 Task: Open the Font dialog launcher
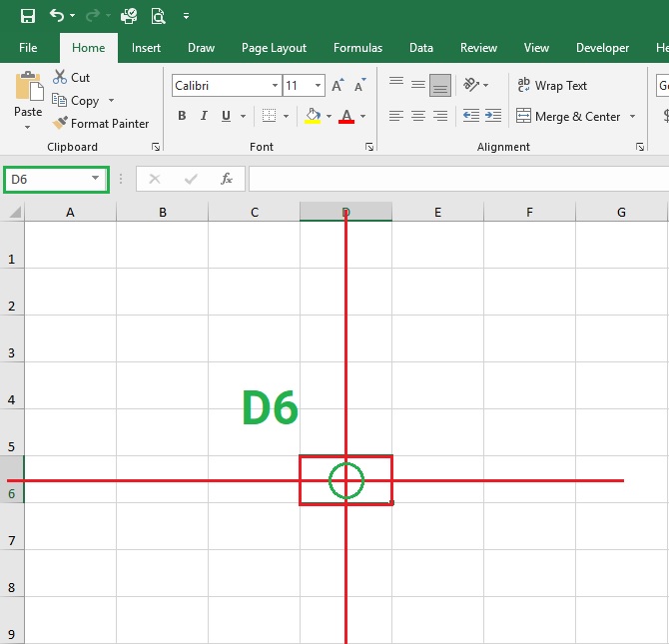tap(369, 147)
